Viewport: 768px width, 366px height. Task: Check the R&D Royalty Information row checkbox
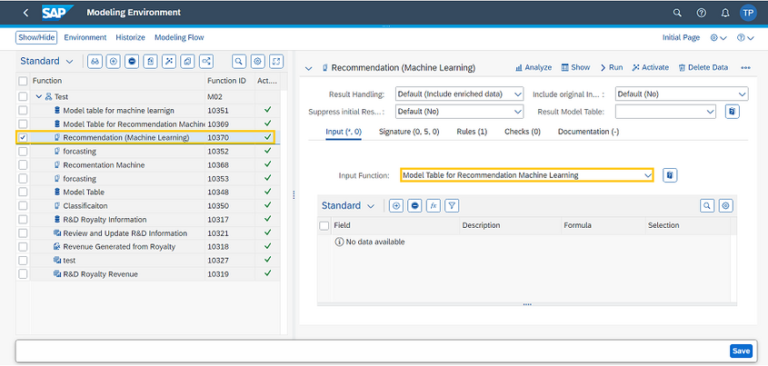(x=23, y=220)
